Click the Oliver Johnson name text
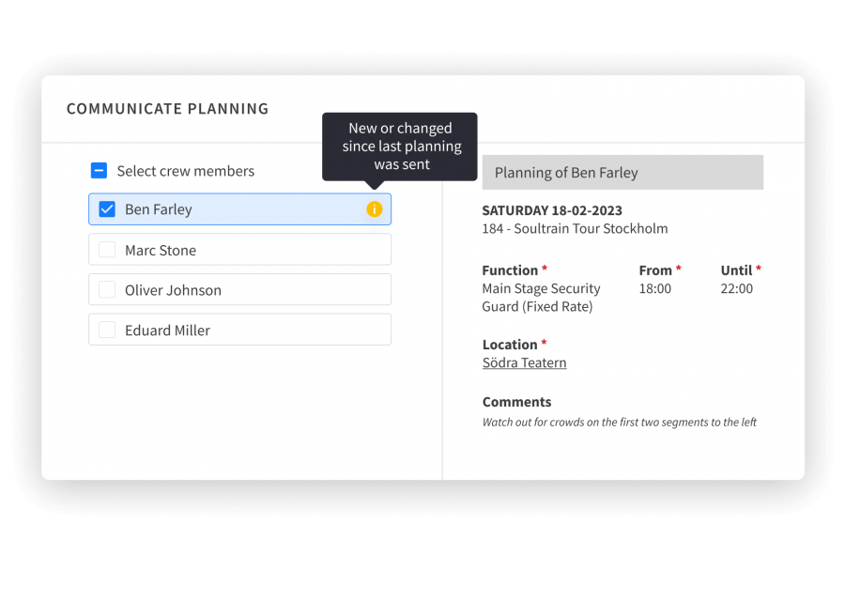845x616 pixels. point(173,290)
